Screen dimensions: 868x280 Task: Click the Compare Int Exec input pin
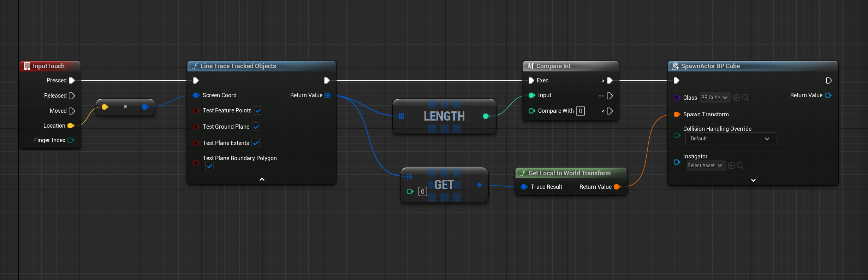[x=531, y=80]
